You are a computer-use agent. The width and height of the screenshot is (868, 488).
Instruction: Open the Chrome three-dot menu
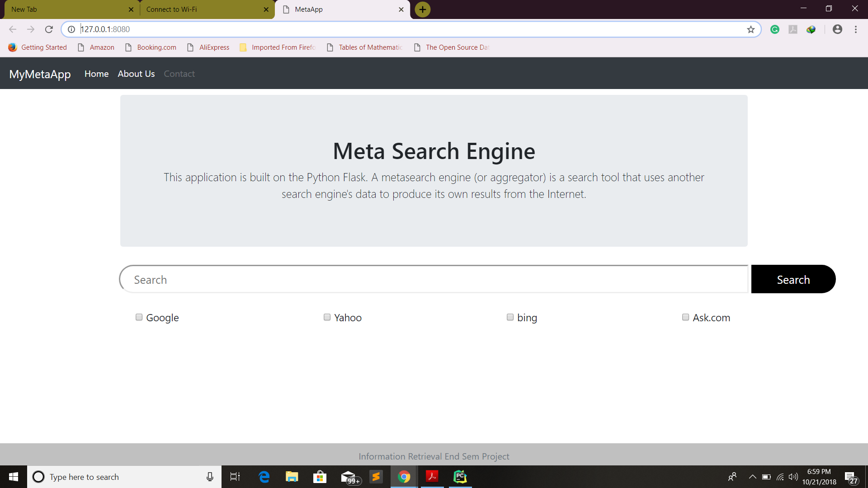pos(855,29)
